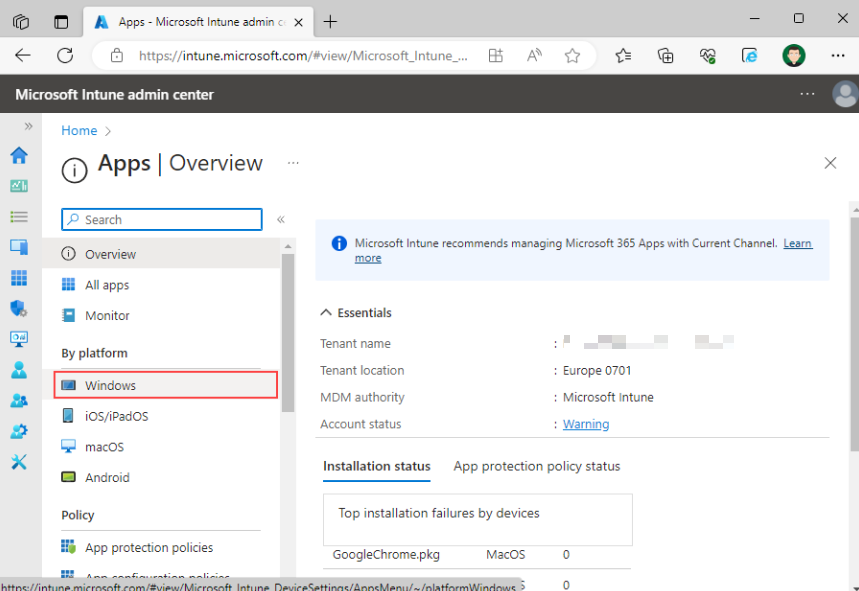Image resolution: width=859 pixels, height=591 pixels.
Task: Open Tenant administration gear icon
Action: tap(19, 432)
